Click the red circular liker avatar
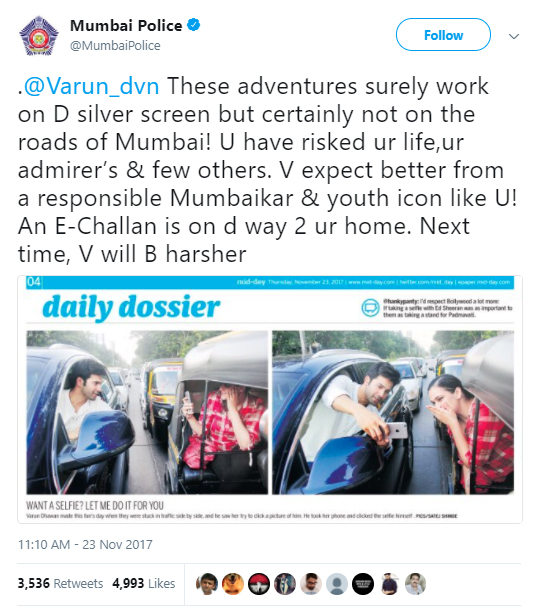Image resolution: width=536 pixels, height=613 pixels. [x=259, y=584]
